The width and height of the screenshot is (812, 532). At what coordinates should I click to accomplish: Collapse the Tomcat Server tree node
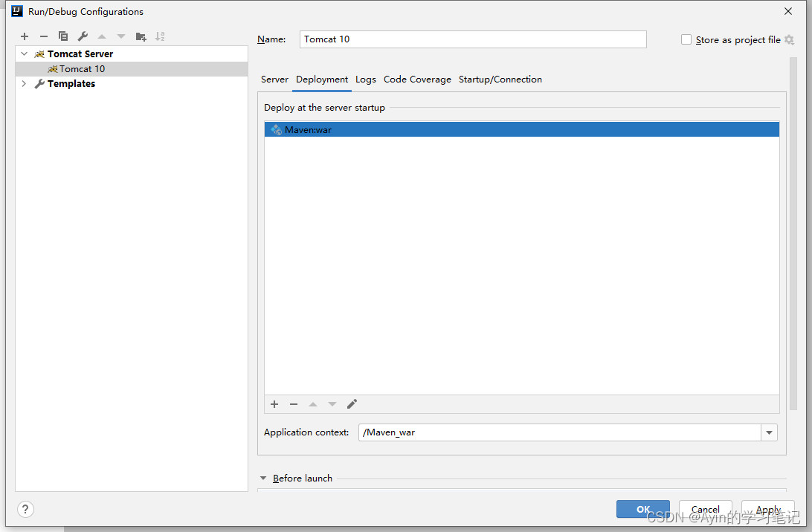click(x=25, y=53)
